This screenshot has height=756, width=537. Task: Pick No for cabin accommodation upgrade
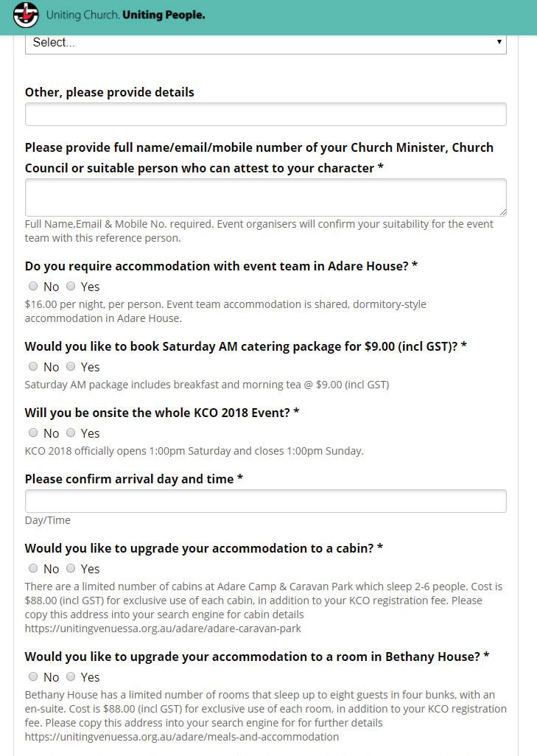(33, 568)
